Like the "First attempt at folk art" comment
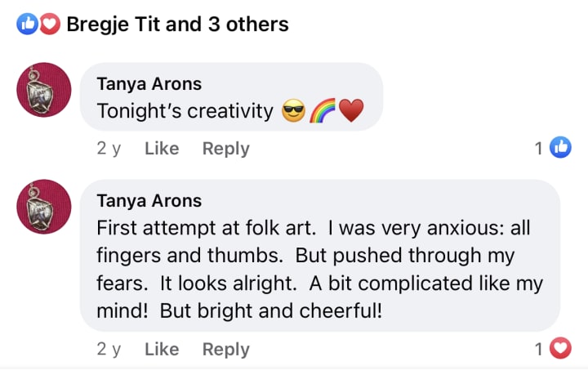 pyautogui.click(x=162, y=349)
